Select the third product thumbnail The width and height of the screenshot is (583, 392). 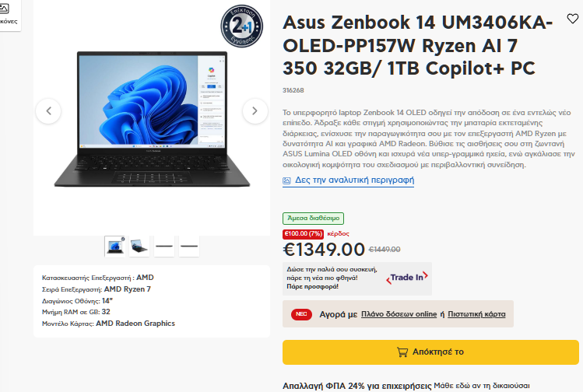pos(164,246)
